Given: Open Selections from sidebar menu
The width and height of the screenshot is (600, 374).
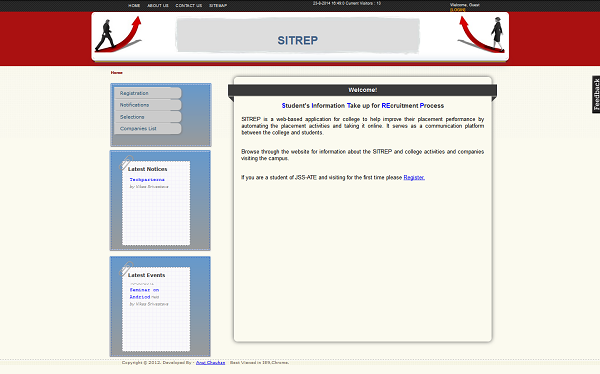Looking at the screenshot, I should (x=148, y=117).
